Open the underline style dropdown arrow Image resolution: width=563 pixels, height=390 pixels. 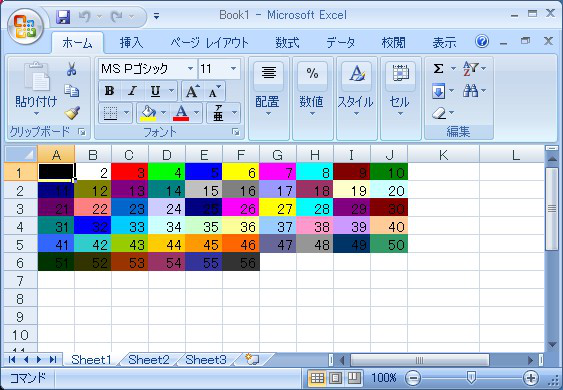[x=171, y=91]
